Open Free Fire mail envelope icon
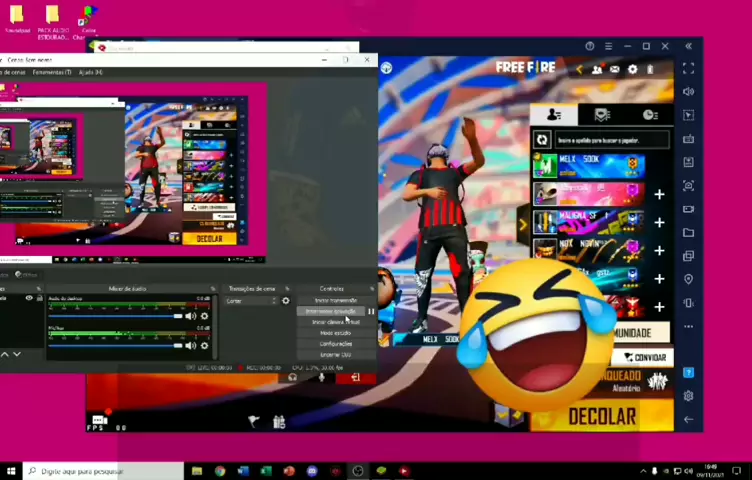Image resolution: width=752 pixels, height=480 pixels. pos(615,69)
